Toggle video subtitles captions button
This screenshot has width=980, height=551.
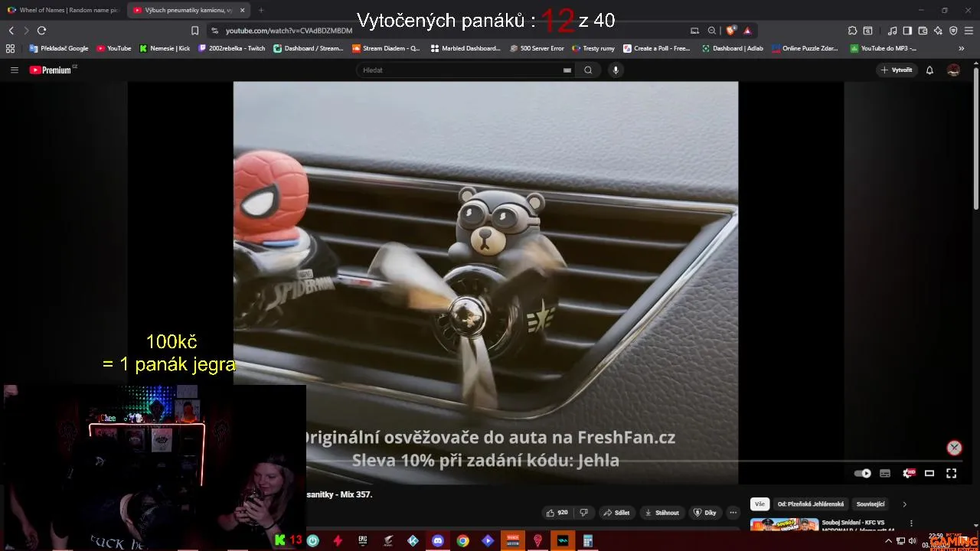(x=885, y=473)
